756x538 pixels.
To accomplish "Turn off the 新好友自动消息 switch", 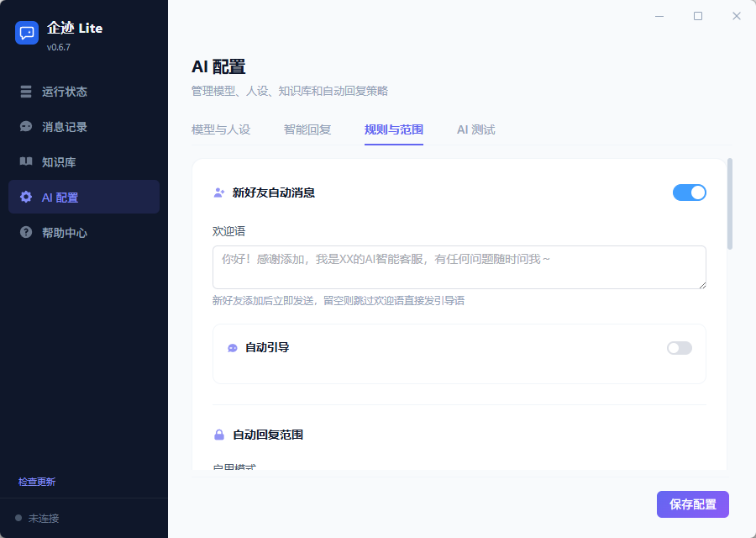I will click(690, 193).
